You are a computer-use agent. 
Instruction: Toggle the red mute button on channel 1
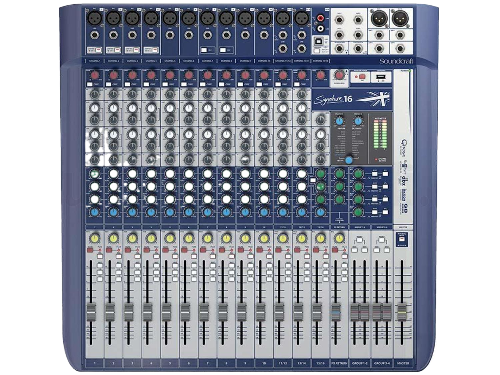(90, 250)
